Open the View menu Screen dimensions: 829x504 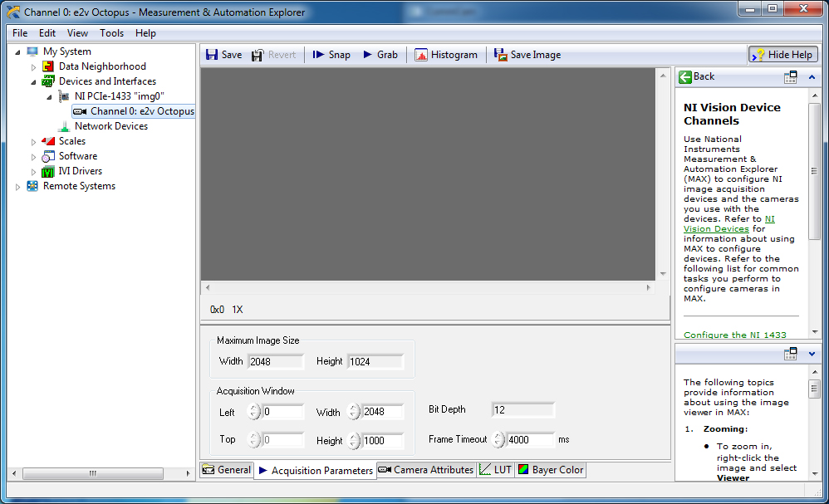77,33
